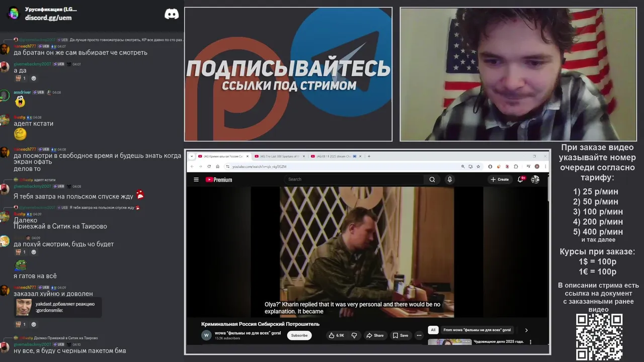Click the site info icon in address bar
The image size is (644, 362).
coord(227,166)
